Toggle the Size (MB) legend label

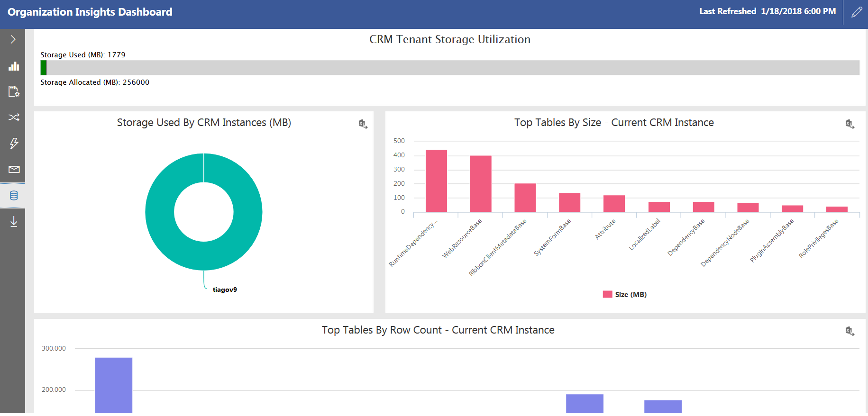click(630, 295)
